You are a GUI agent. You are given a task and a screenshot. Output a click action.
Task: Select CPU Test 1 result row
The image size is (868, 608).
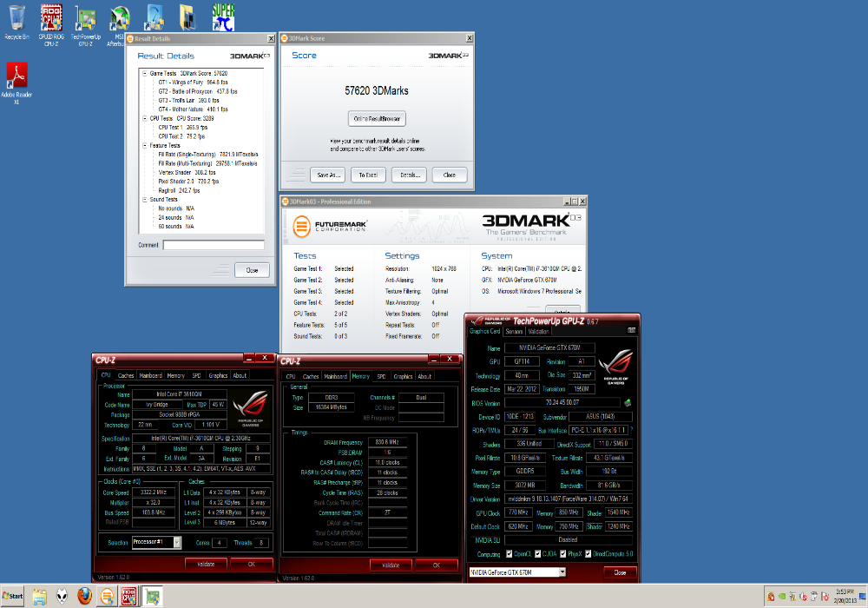pyautogui.click(x=182, y=128)
